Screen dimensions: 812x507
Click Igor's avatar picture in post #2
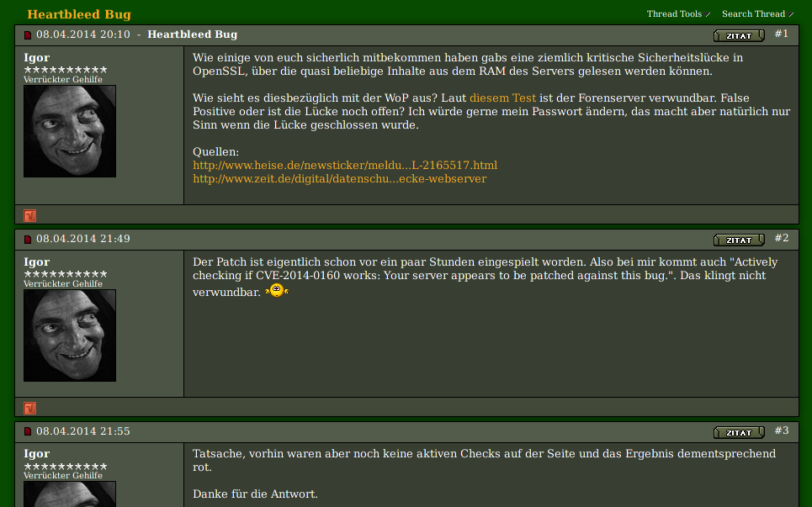coord(70,335)
